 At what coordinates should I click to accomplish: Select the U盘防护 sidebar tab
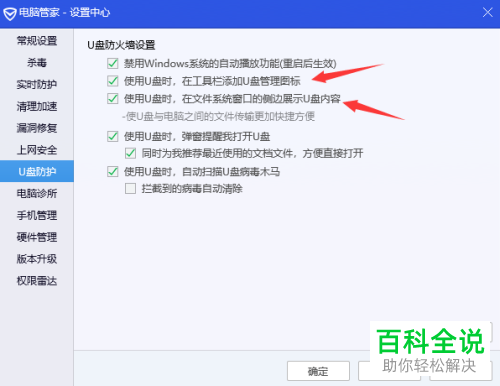(x=37, y=171)
